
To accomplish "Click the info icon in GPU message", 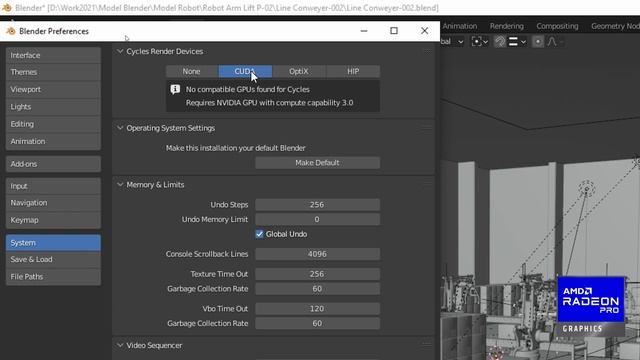I will tap(175, 89).
